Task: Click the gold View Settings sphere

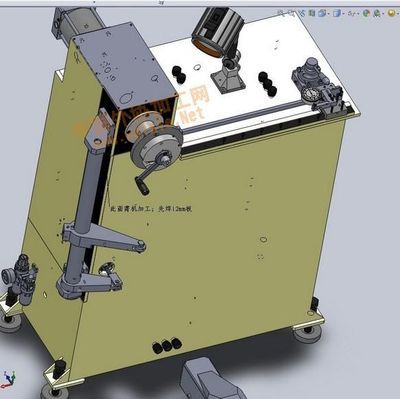Action: tap(391, 13)
